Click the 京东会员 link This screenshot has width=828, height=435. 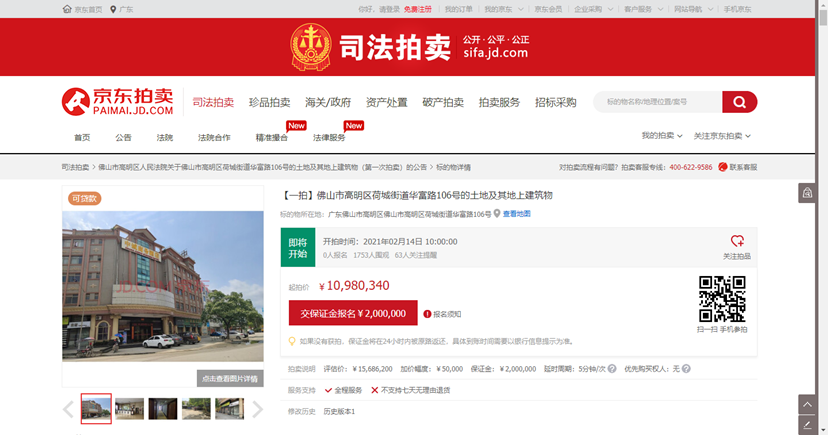pyautogui.click(x=548, y=9)
